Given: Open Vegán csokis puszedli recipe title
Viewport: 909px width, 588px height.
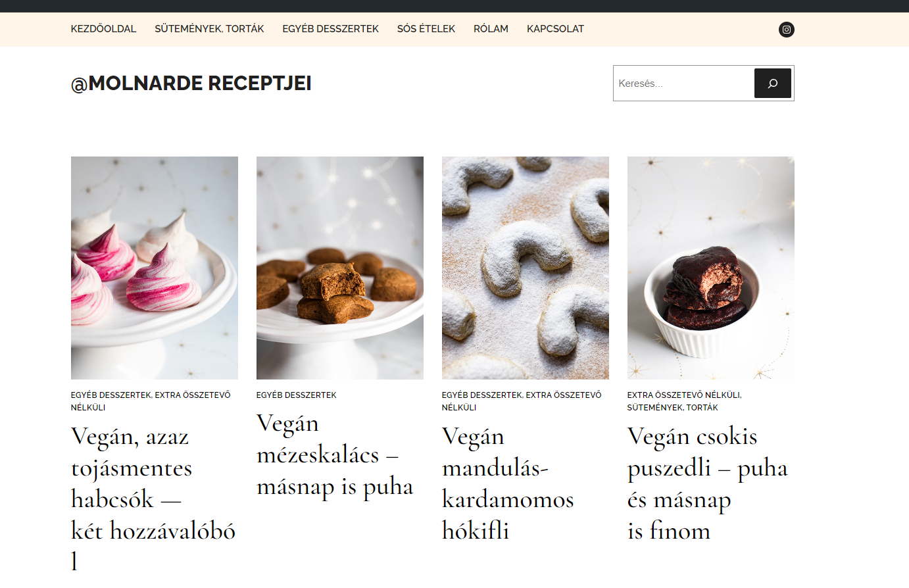Looking at the screenshot, I should point(707,483).
